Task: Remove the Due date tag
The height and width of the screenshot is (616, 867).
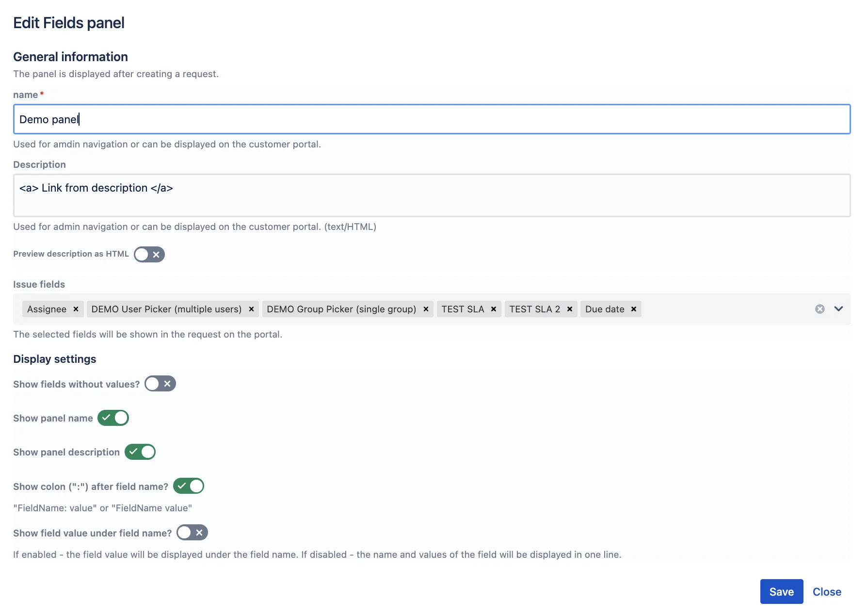Action: [x=634, y=309]
